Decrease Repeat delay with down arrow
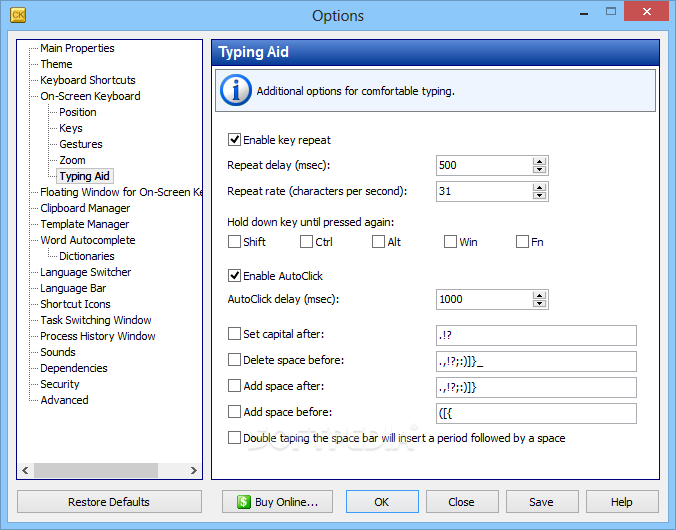The height and width of the screenshot is (530, 676). (x=539, y=169)
